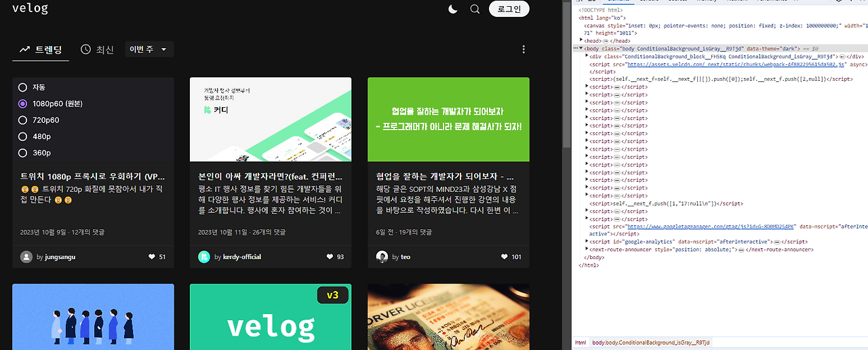Viewport: 868px width, 350px height.
Task: Click jungsangu's avatar icon
Action: tap(26, 257)
